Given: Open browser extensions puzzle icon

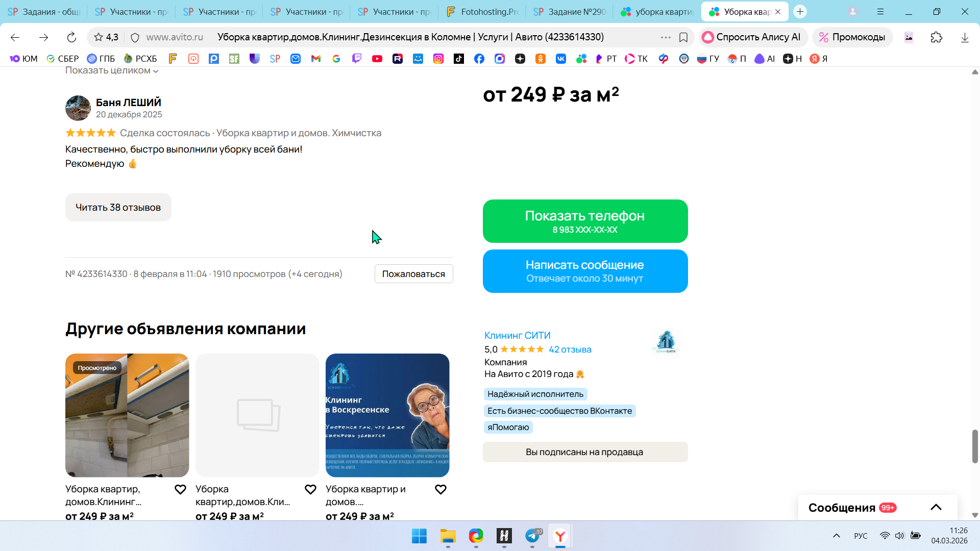Looking at the screenshot, I should coord(936,37).
